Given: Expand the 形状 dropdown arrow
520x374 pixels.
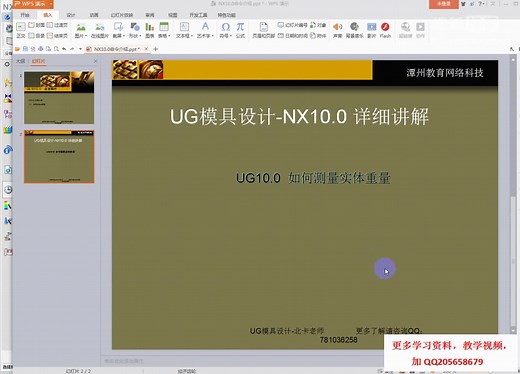Looking at the screenshot, I should [140, 36].
